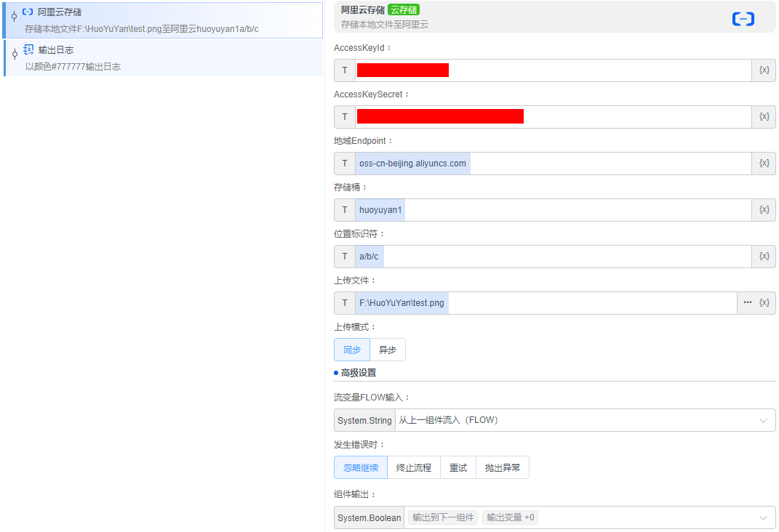Click the variable {x} icon for AccessKeyId
The height and width of the screenshot is (532, 779).
pyautogui.click(x=764, y=70)
